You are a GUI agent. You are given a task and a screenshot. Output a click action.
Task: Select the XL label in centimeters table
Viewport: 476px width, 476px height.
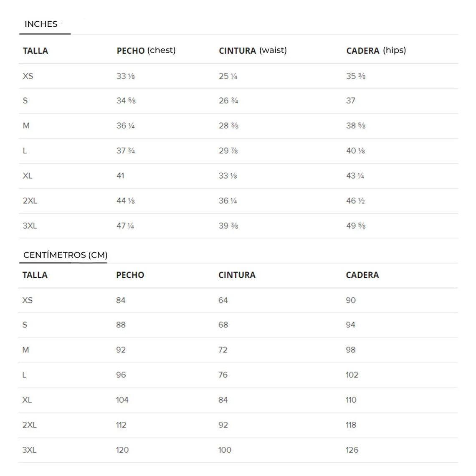pyautogui.click(x=27, y=400)
